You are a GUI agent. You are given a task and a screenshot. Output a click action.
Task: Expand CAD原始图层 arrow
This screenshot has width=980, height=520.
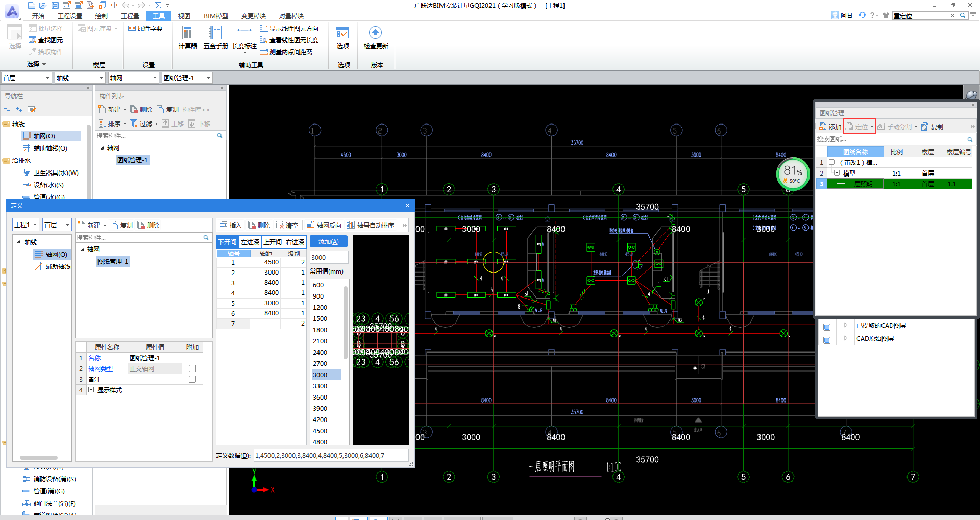click(x=845, y=338)
